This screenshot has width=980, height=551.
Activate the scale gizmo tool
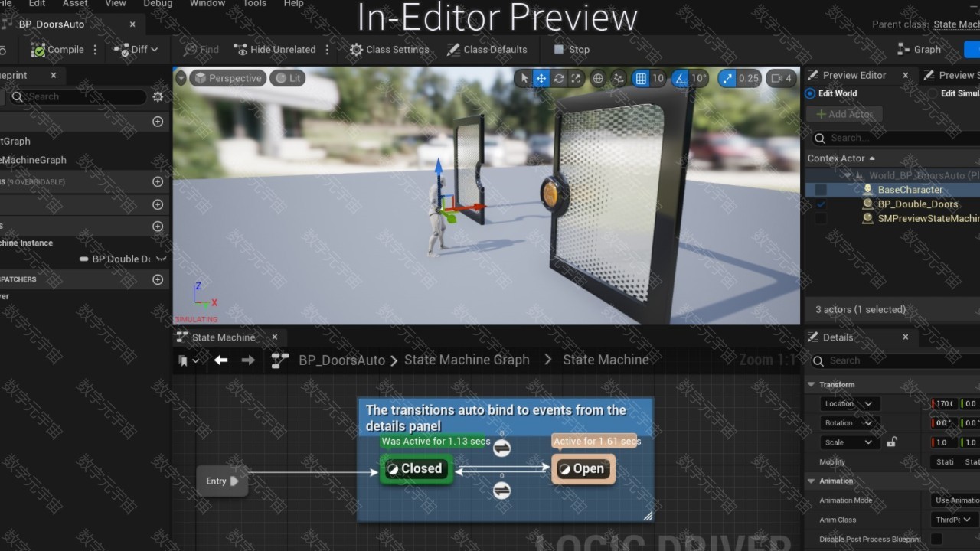576,78
